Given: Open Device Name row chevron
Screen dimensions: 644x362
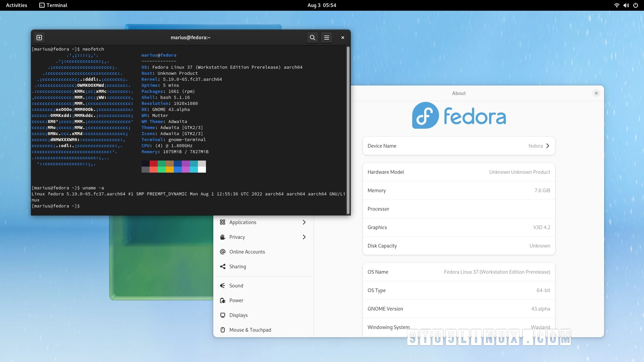Looking at the screenshot, I should click(x=548, y=146).
